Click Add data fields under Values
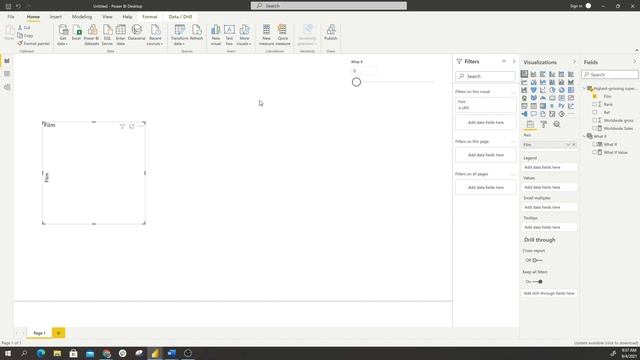This screenshot has height=360, width=640. pyautogui.click(x=549, y=187)
